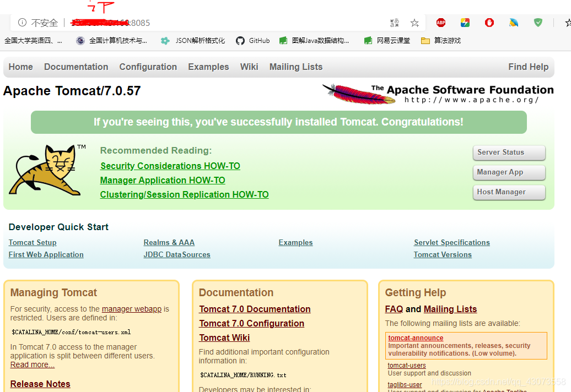The height and width of the screenshot is (392, 571).
Task: Open the 全国大学英语四 bookmark
Action: click(x=33, y=41)
